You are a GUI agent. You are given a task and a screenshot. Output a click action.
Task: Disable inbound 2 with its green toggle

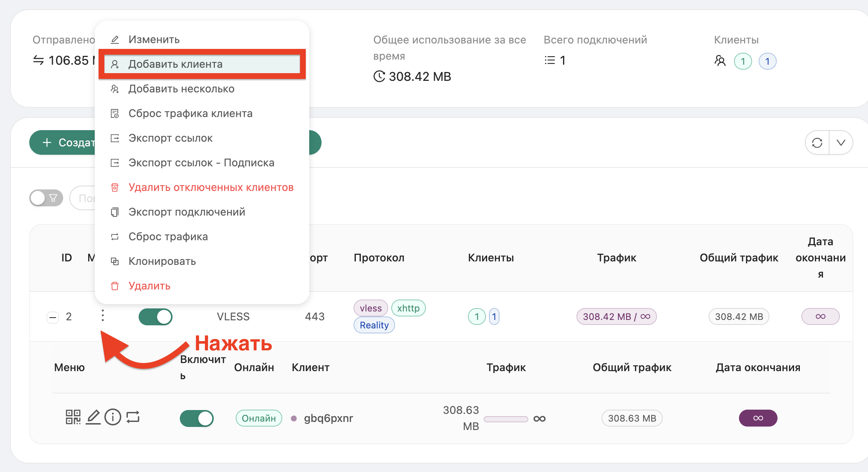[156, 316]
